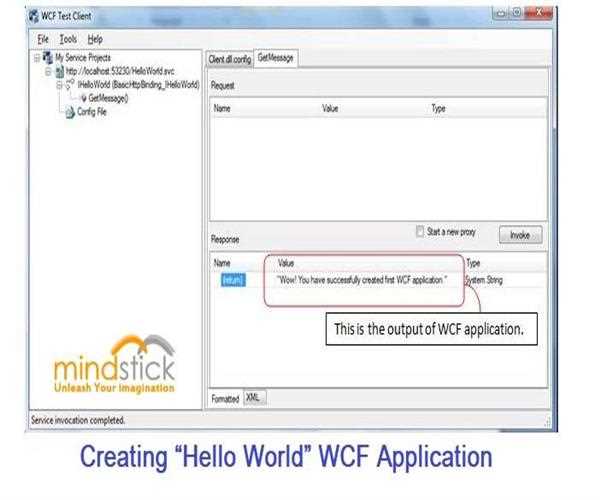Click the "Wow! You have successfully created" value
This screenshot has width=600, height=500.
click(x=362, y=280)
